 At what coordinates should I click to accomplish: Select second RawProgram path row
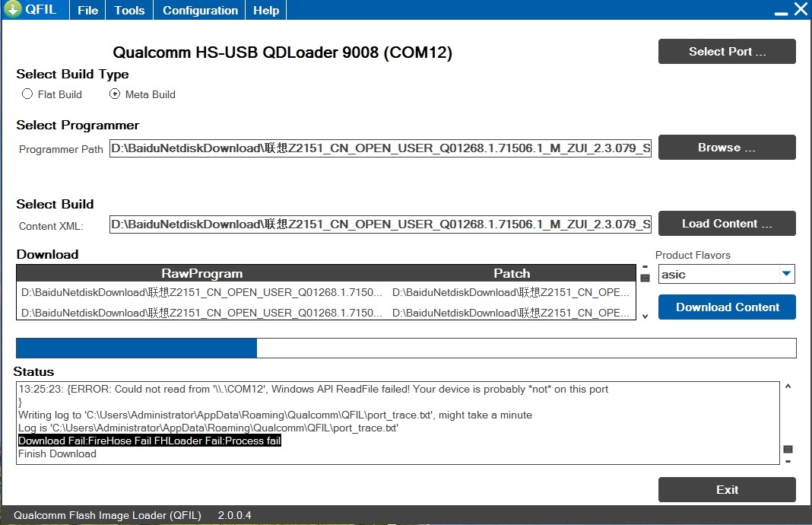pos(202,313)
